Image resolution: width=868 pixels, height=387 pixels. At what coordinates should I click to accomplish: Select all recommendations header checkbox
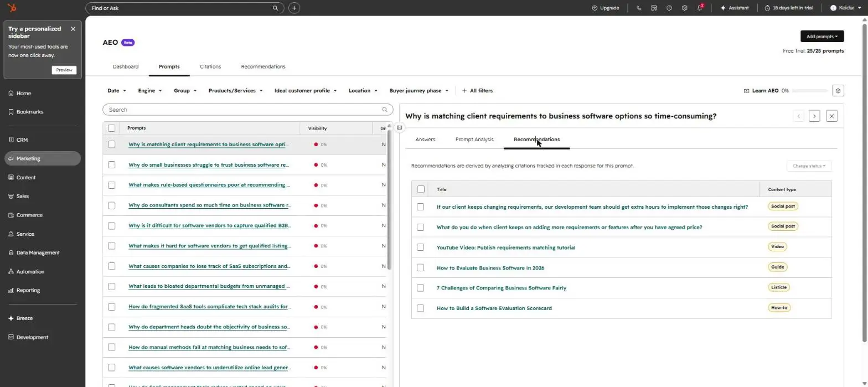(421, 189)
